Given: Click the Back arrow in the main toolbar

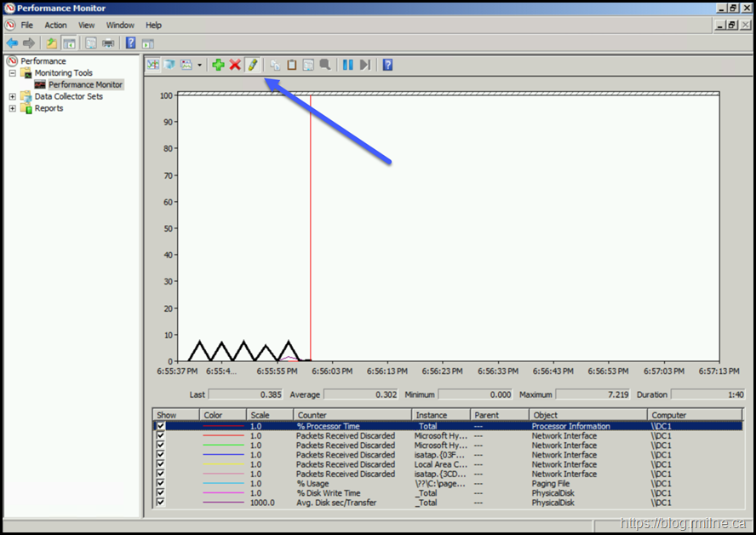Looking at the screenshot, I should click(12, 43).
